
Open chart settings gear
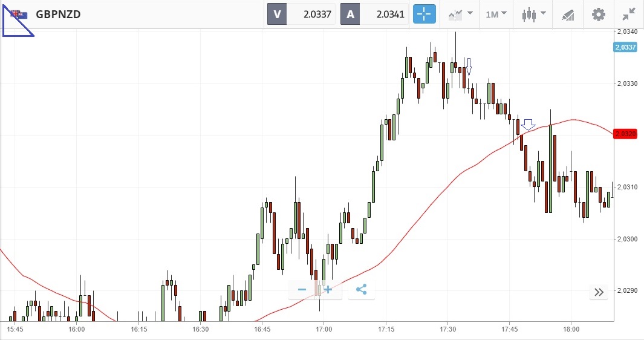598,14
